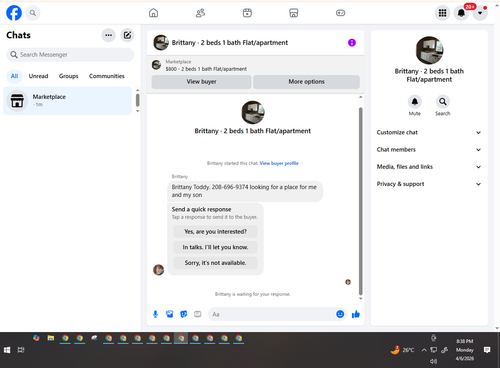Record a voice clip with microphone icon
The height and width of the screenshot is (368, 500).
click(155, 314)
